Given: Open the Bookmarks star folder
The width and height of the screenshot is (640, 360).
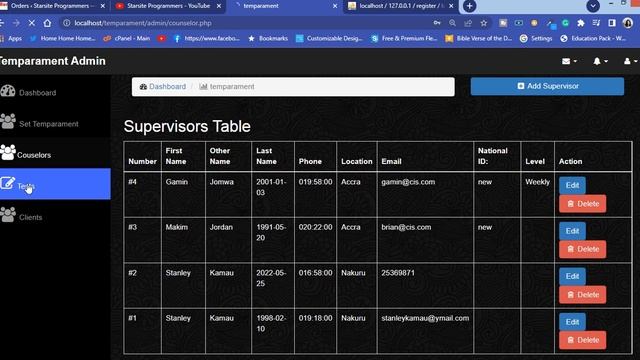Looking at the screenshot, I should coord(268,38).
